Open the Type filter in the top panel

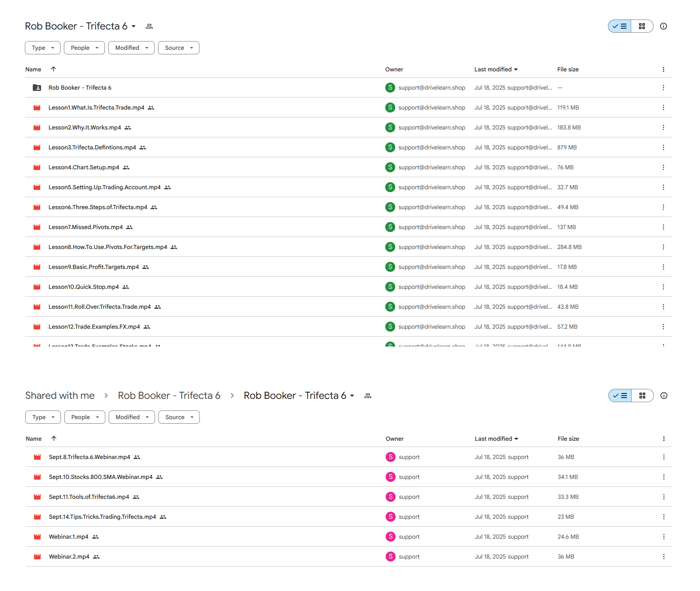pos(43,48)
